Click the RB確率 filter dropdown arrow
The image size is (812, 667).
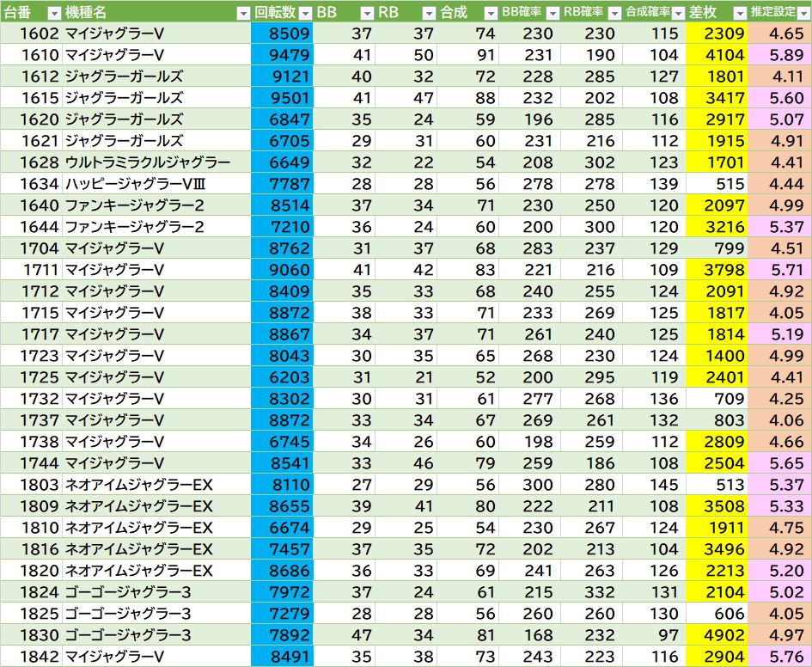coord(613,13)
